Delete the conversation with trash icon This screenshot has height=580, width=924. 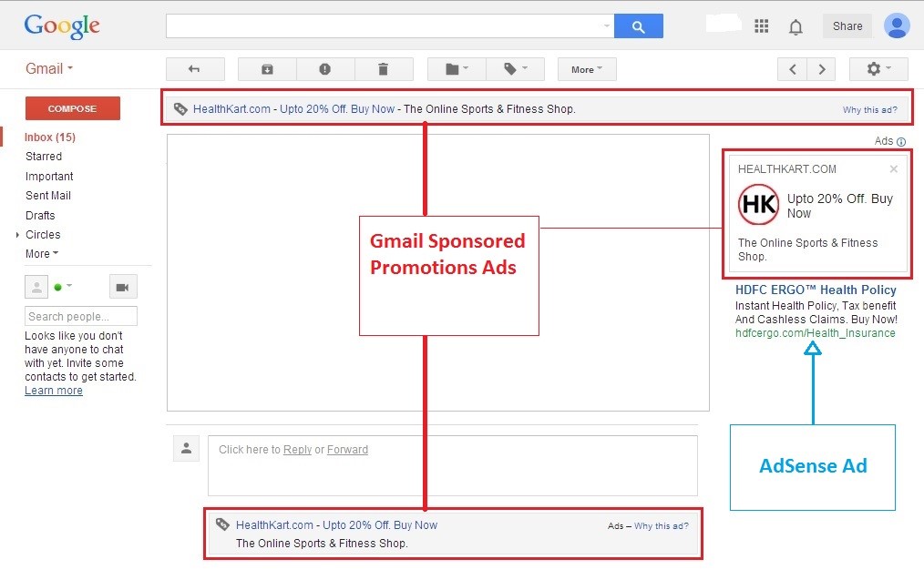coord(383,69)
